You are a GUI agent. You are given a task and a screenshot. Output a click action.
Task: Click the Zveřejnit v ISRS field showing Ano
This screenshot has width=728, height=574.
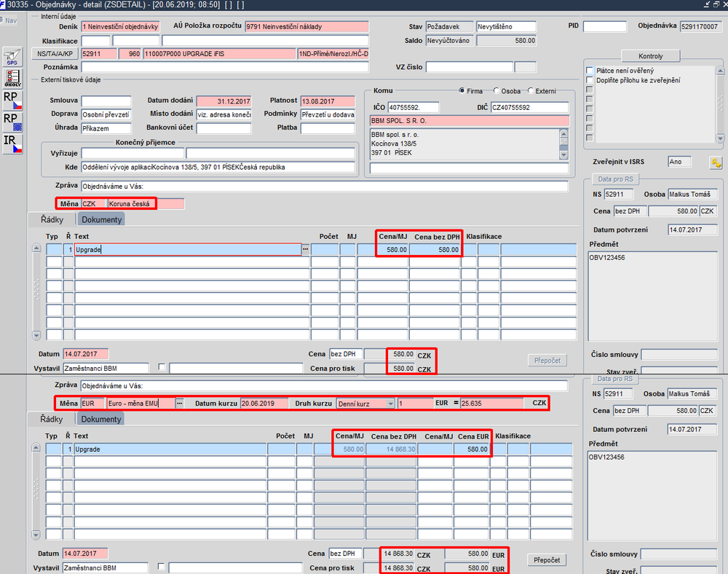(679, 162)
